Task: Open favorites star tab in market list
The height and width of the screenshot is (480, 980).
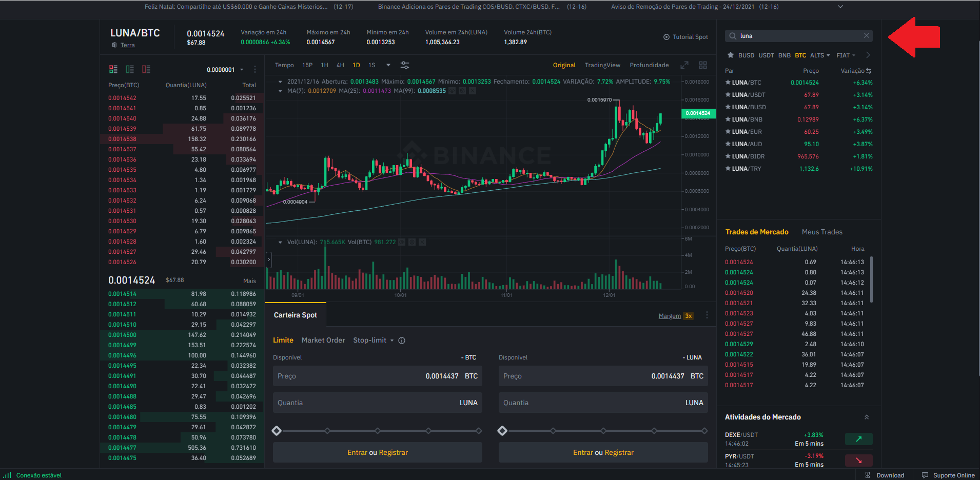Action: pyautogui.click(x=730, y=55)
